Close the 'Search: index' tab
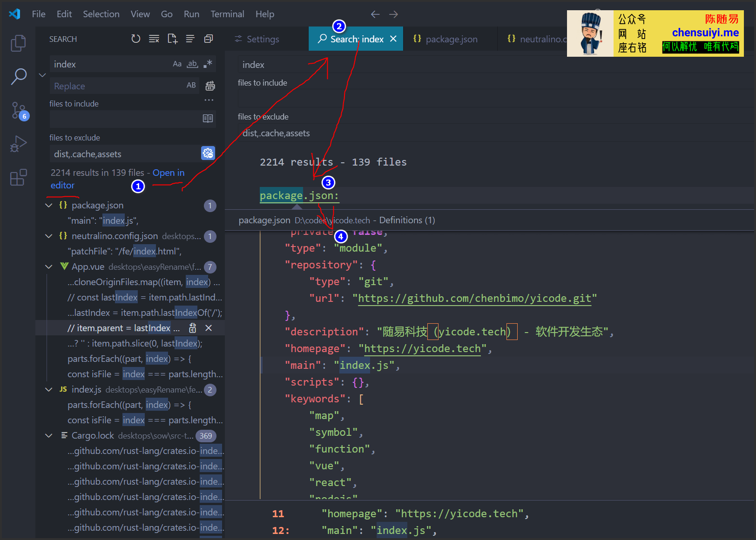The image size is (756, 540). coord(393,39)
